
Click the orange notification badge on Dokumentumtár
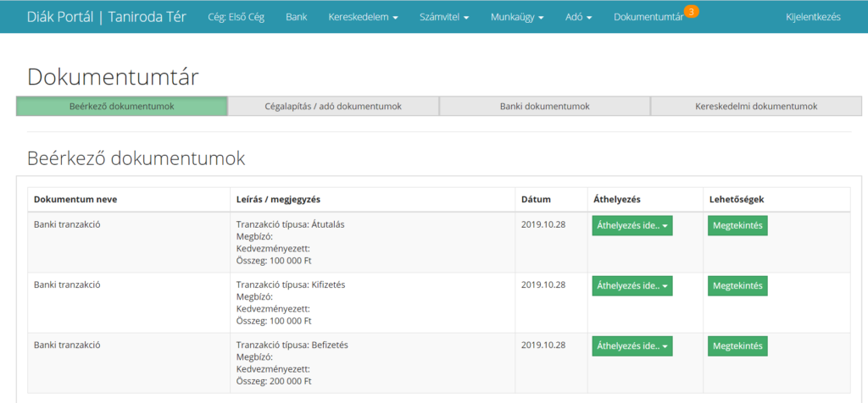(692, 11)
